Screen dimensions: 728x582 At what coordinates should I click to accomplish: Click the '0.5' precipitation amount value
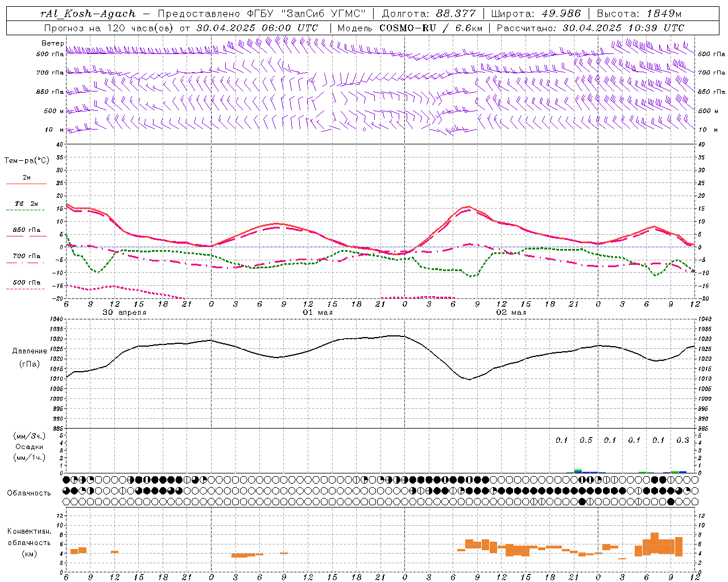[586, 440]
